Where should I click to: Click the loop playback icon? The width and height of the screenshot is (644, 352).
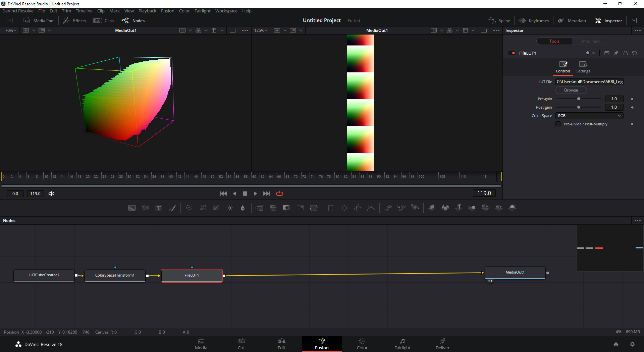pos(279,193)
